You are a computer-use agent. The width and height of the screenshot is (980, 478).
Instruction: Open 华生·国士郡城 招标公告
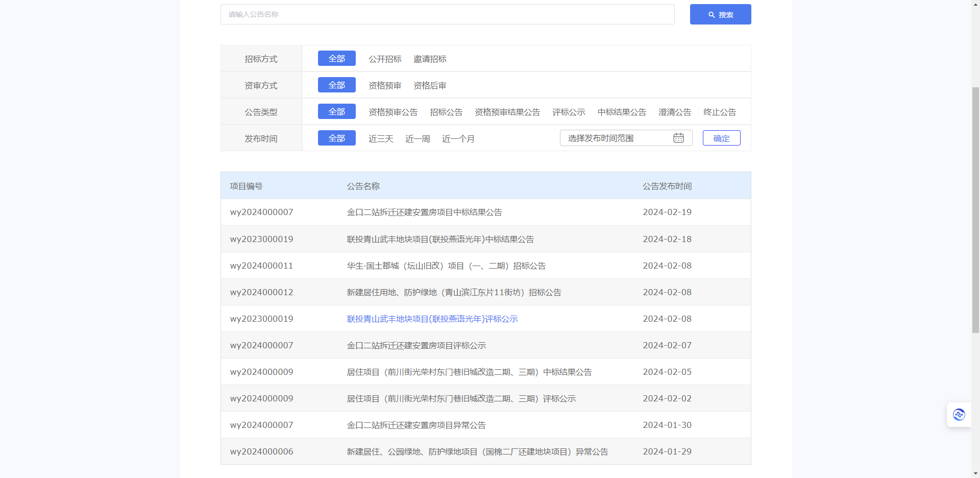(x=447, y=266)
